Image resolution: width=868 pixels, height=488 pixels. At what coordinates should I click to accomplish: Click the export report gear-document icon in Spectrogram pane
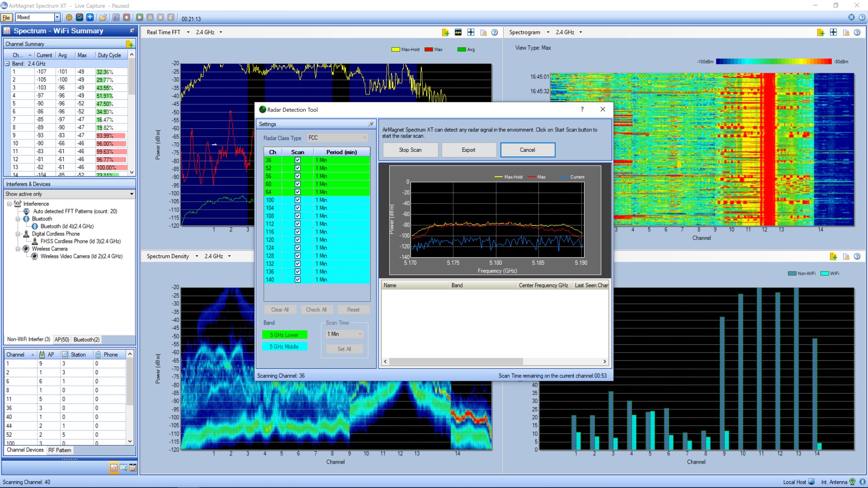pyautogui.click(x=846, y=32)
